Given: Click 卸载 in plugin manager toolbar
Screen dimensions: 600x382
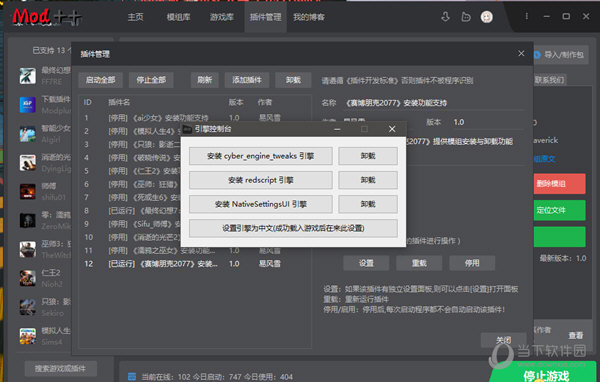Looking at the screenshot, I should point(293,80).
